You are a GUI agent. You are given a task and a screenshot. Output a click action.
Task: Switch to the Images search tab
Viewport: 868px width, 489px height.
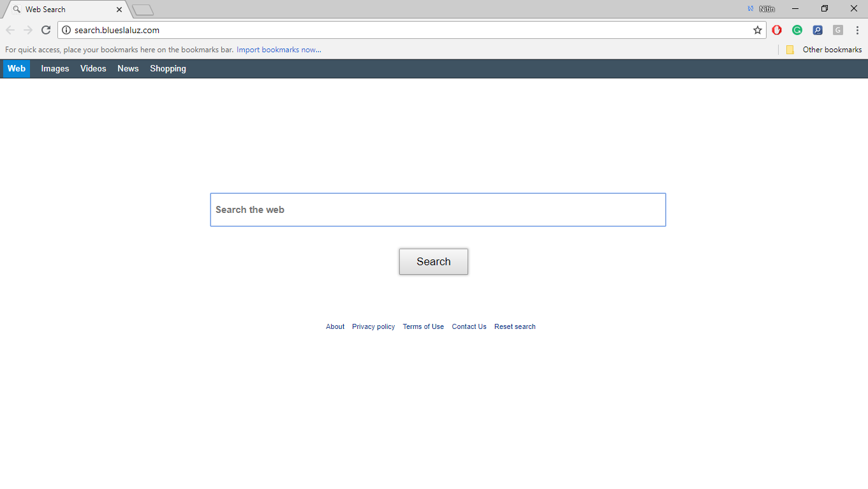point(55,68)
